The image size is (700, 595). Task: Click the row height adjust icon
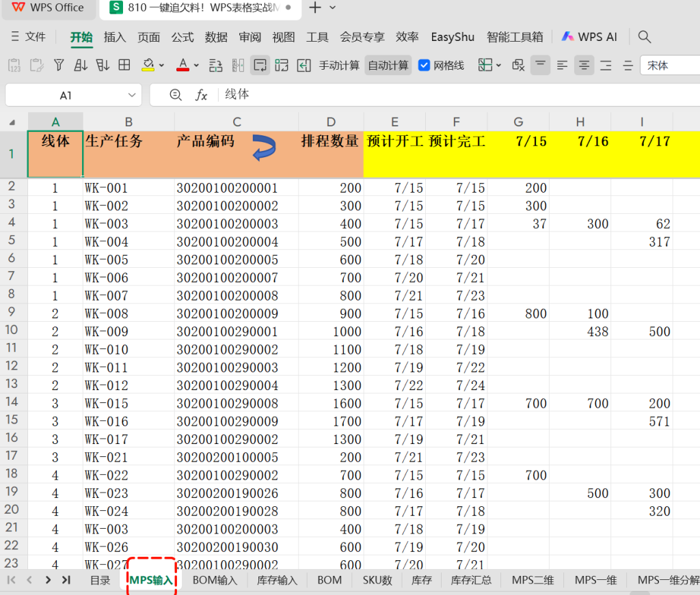tap(215, 66)
